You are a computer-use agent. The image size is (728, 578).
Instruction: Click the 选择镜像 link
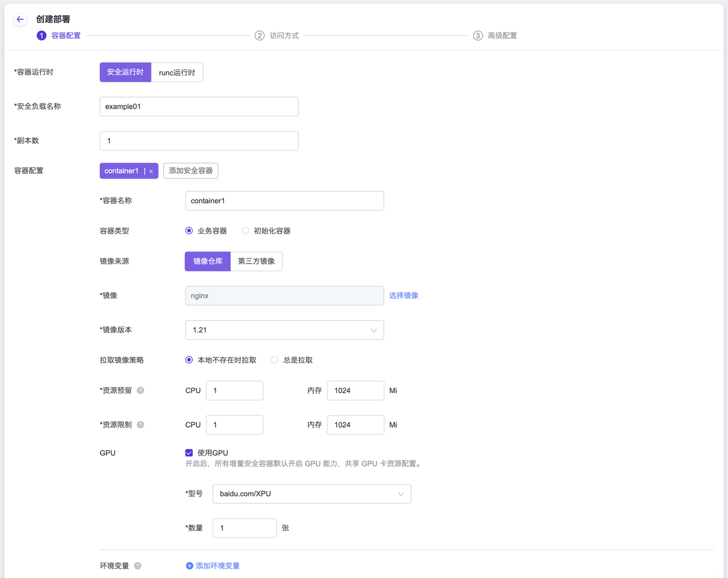403,295
